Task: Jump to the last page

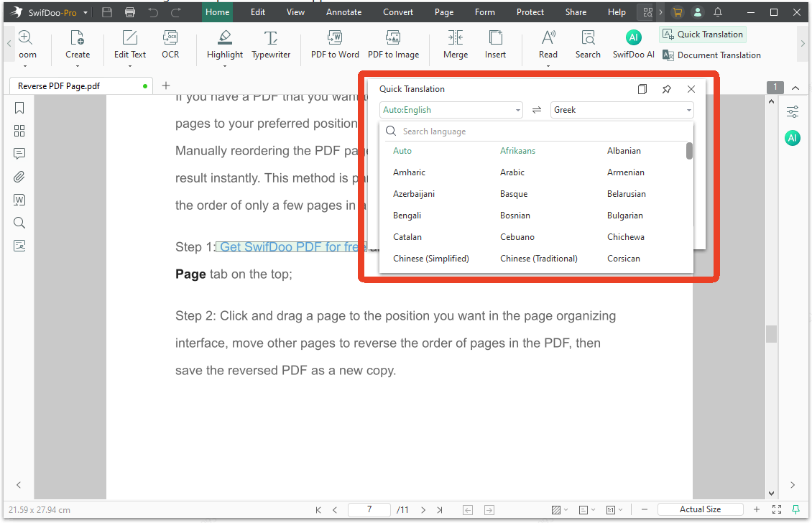Action: [440, 510]
